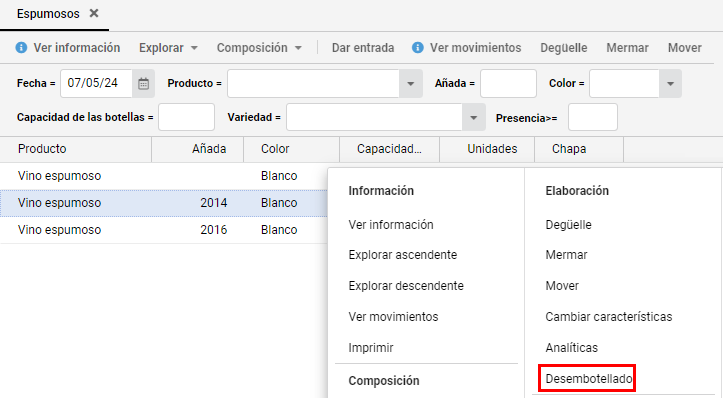Expand the Color filter dropdown arrow
Viewport: 723px width, 398px height.
(670, 83)
